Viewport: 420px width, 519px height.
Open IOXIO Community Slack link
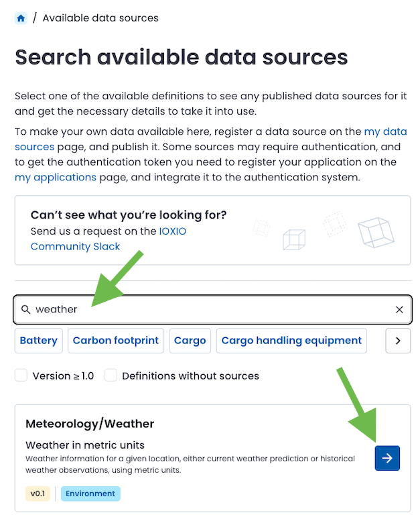coord(75,246)
